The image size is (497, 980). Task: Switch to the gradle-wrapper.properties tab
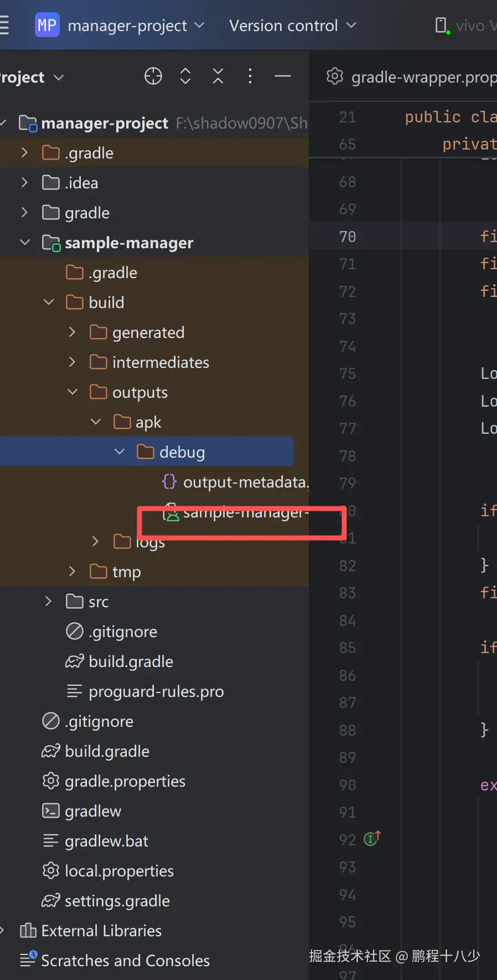click(x=413, y=77)
